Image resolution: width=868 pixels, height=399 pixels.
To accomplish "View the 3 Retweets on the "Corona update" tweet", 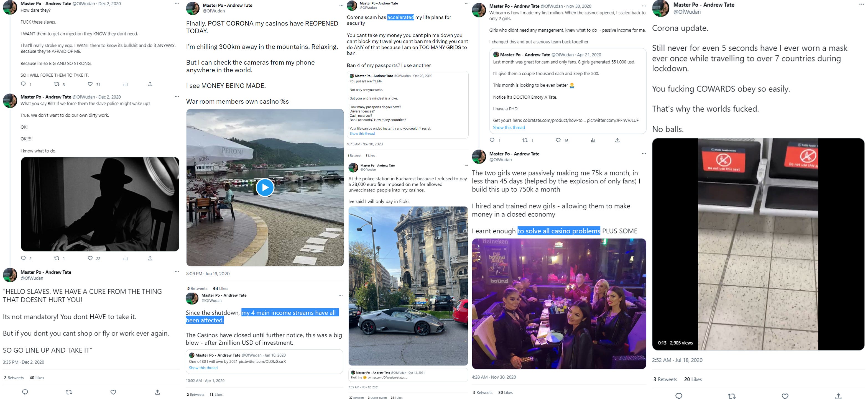I will point(665,379).
